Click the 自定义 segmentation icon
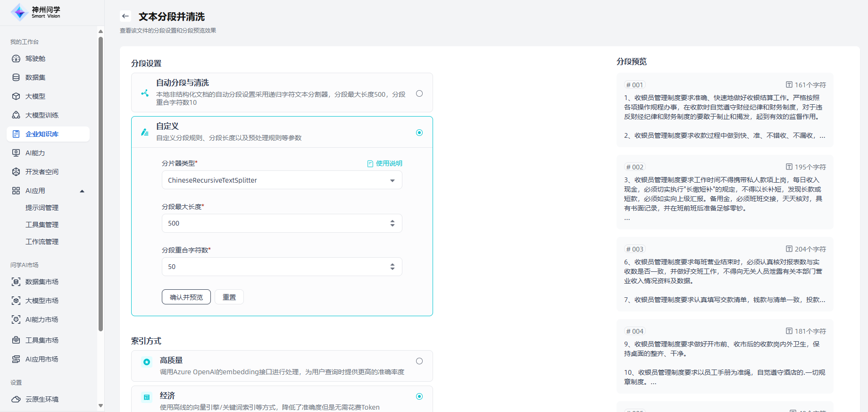 point(145,132)
